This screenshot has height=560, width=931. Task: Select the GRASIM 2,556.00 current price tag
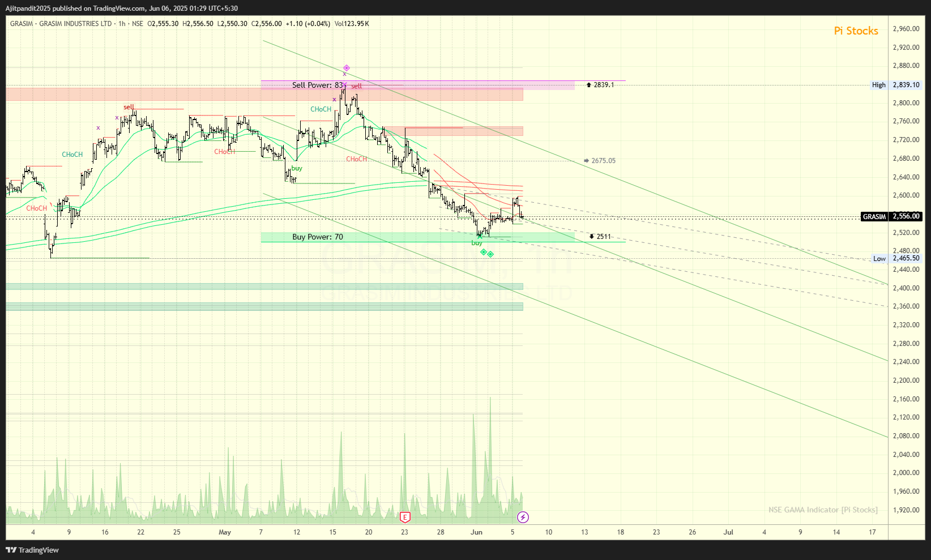tap(891, 216)
